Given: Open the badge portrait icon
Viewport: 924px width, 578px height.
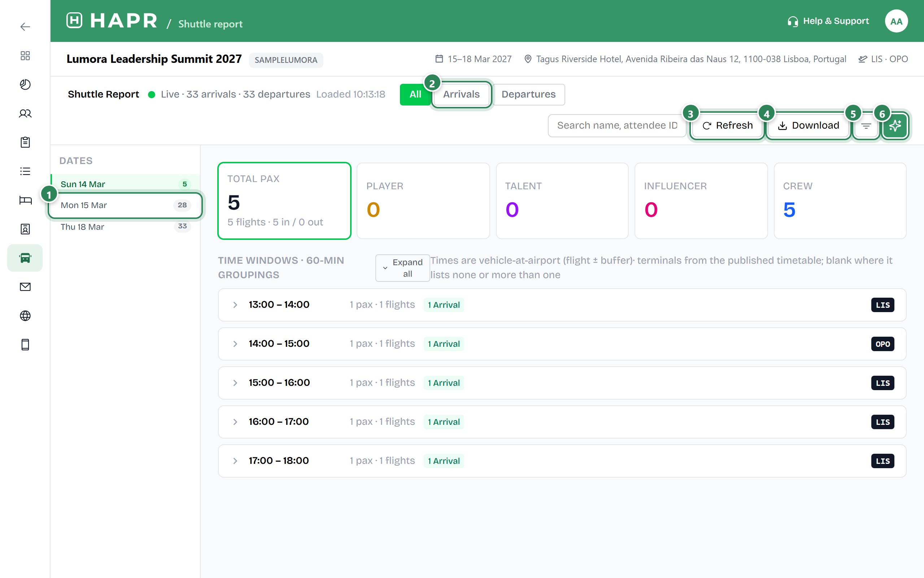Looking at the screenshot, I should point(25,229).
